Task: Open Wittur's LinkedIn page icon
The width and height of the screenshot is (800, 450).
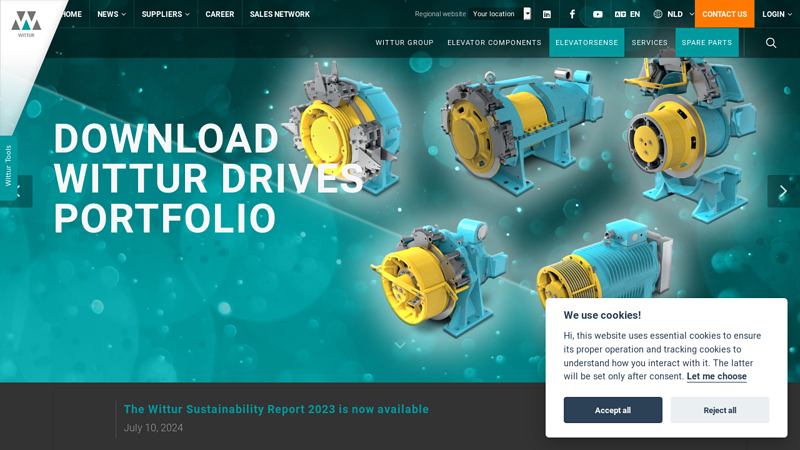Action: click(547, 14)
